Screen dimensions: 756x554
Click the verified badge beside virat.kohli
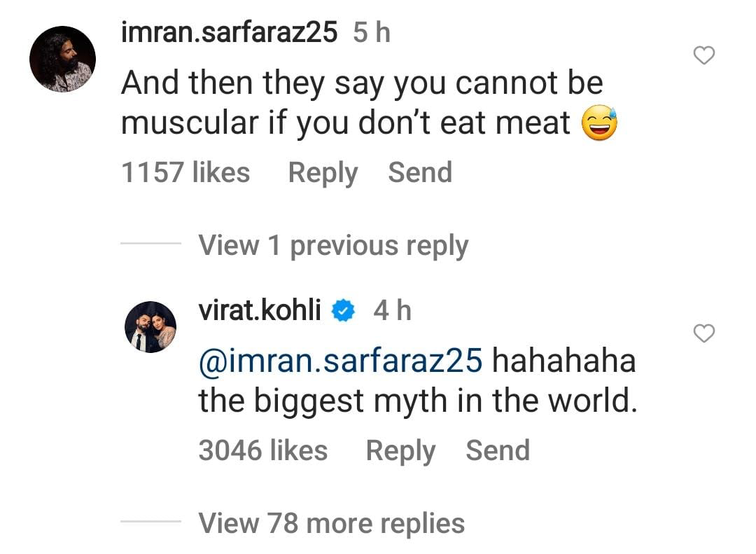click(x=343, y=310)
